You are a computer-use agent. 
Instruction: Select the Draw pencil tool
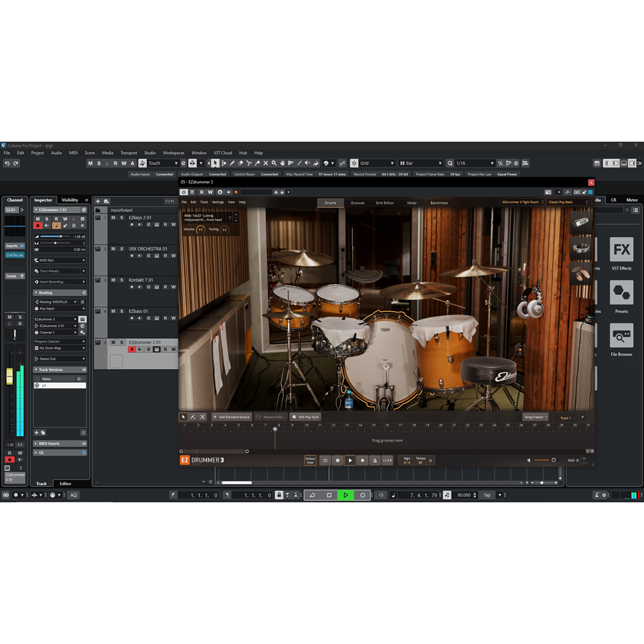click(x=232, y=163)
